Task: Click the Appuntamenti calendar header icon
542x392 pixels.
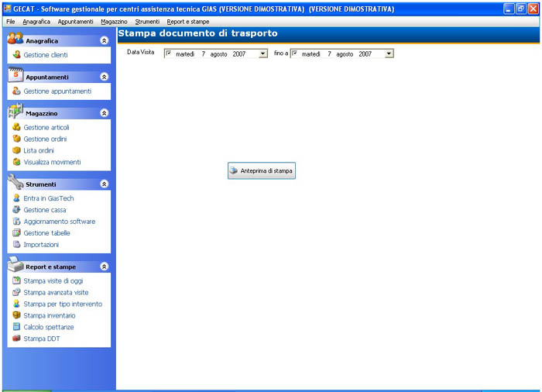Action: pyautogui.click(x=15, y=74)
